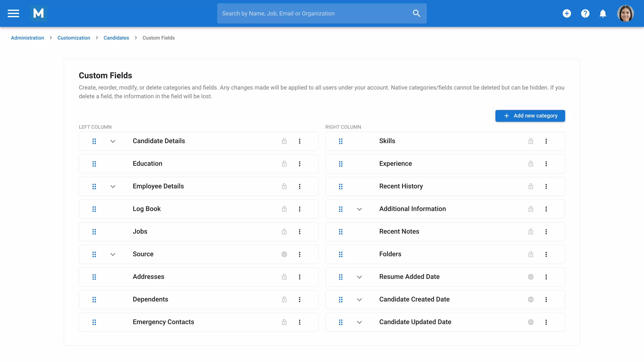Viewport: 644px width, 362px height.
Task: Click inside the search input field
Action: 312,13
